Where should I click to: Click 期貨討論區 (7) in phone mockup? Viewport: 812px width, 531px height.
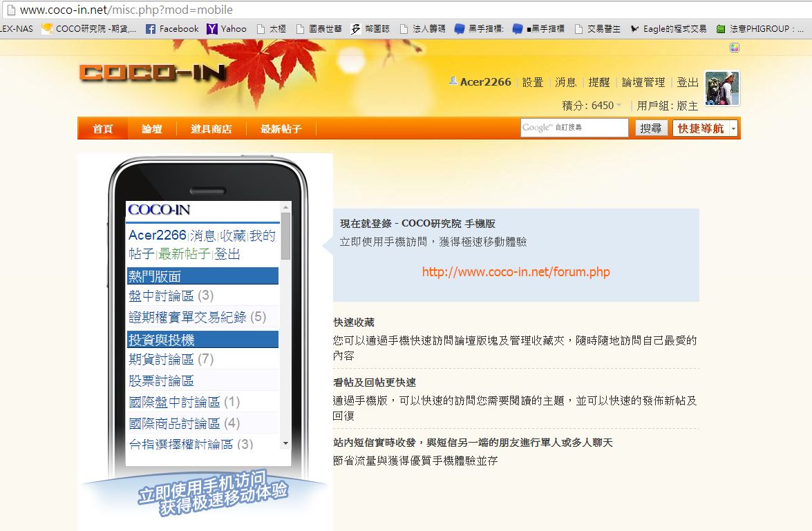[x=171, y=359]
